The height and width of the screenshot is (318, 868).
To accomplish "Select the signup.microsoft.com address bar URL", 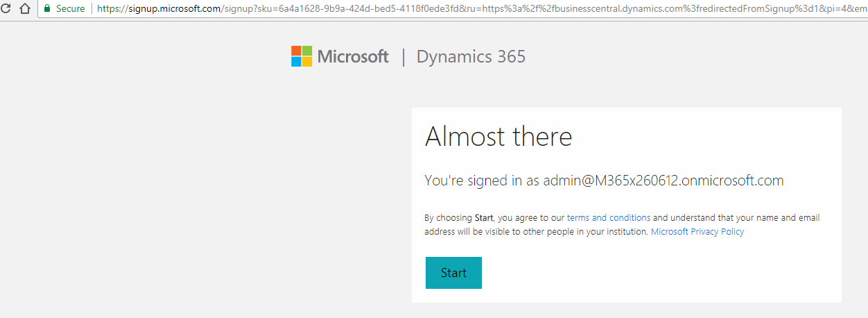I will [482, 9].
